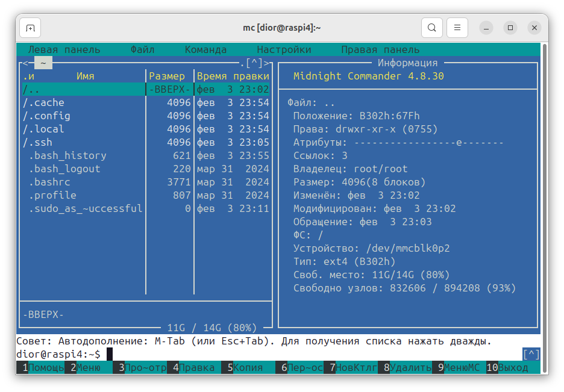Sort files by the Имя column
564x392 pixels.
click(85, 76)
